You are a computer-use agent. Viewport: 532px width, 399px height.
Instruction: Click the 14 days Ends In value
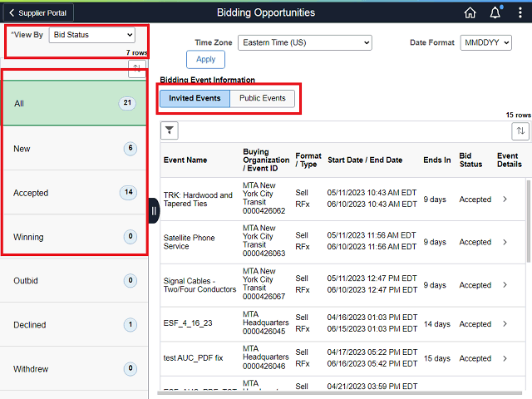pyautogui.click(x=436, y=324)
